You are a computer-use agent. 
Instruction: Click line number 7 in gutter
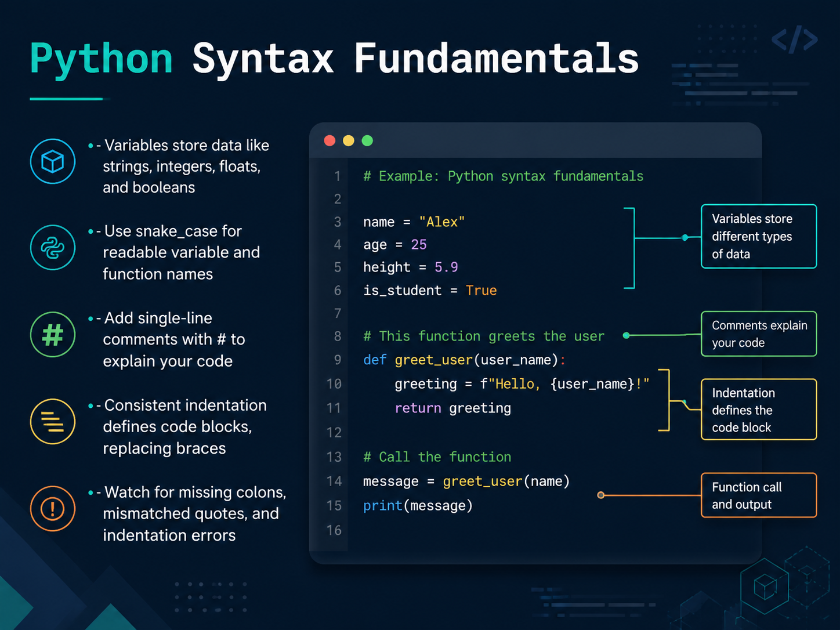click(x=338, y=313)
